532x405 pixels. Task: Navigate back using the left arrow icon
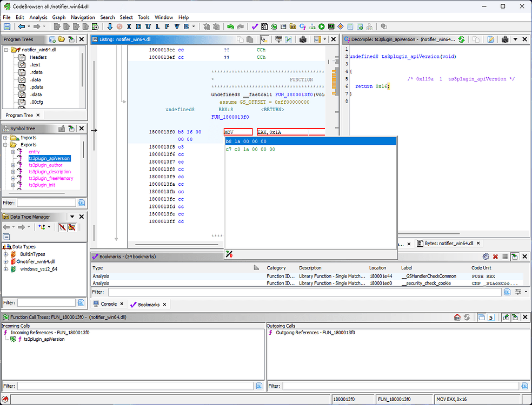pyautogui.click(x=22, y=26)
